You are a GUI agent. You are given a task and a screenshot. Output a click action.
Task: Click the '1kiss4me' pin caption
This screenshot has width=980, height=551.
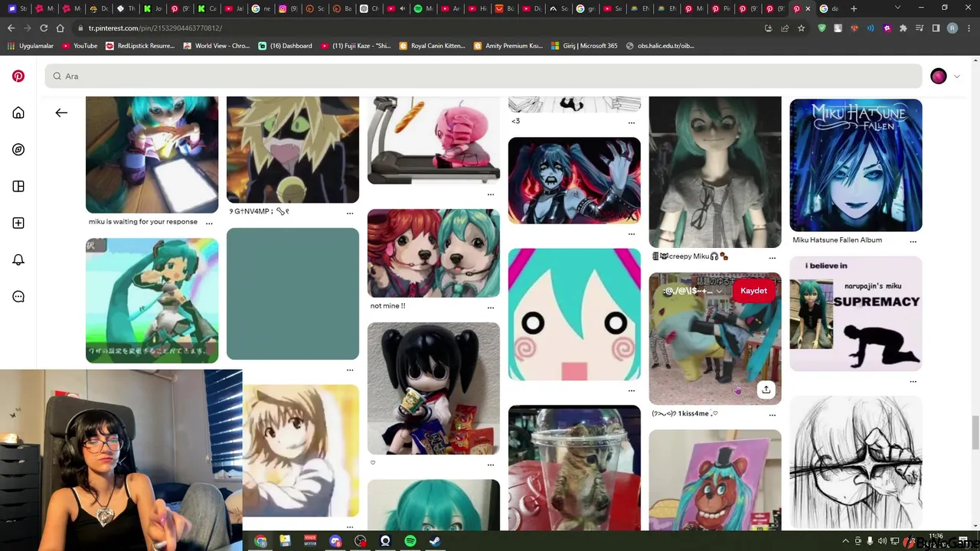coord(684,413)
